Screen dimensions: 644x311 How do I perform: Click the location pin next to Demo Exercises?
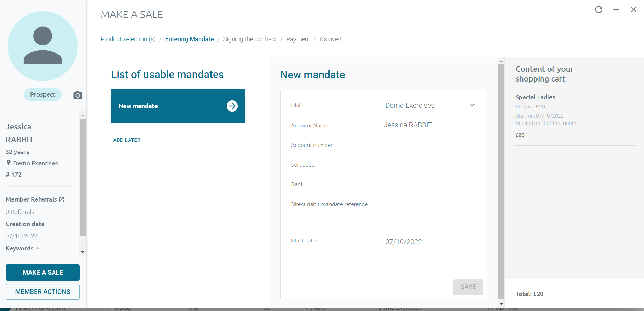[8, 163]
